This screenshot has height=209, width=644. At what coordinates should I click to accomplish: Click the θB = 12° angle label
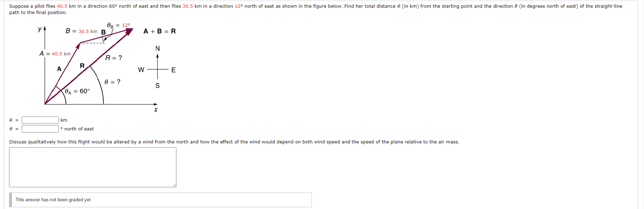tap(117, 25)
